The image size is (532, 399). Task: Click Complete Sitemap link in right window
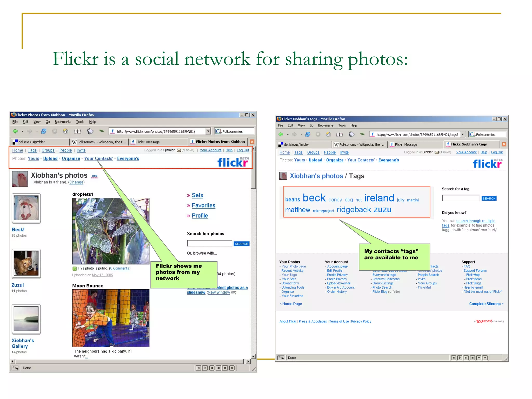coord(486,304)
